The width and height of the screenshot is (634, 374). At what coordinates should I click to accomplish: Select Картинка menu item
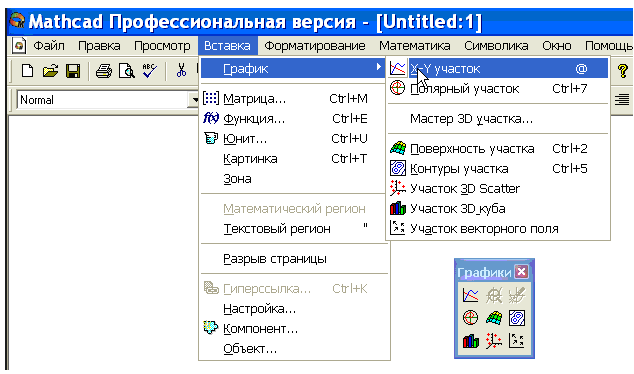click(294, 158)
